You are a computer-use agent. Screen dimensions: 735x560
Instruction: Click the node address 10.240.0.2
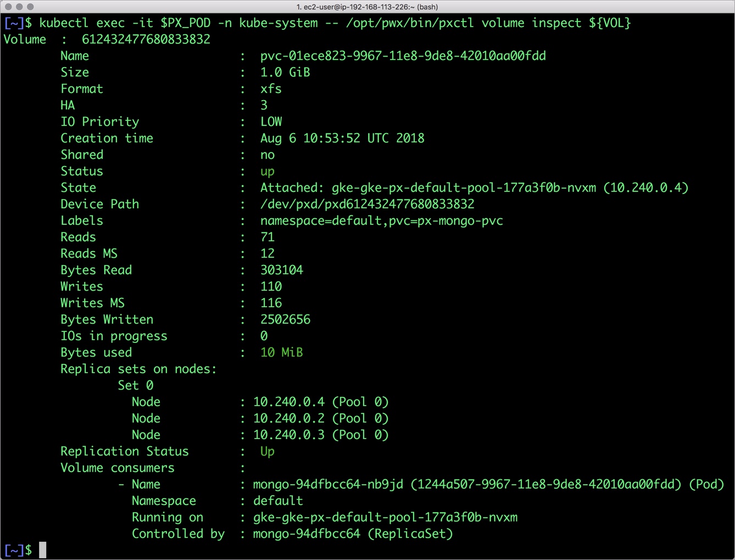[x=289, y=419]
